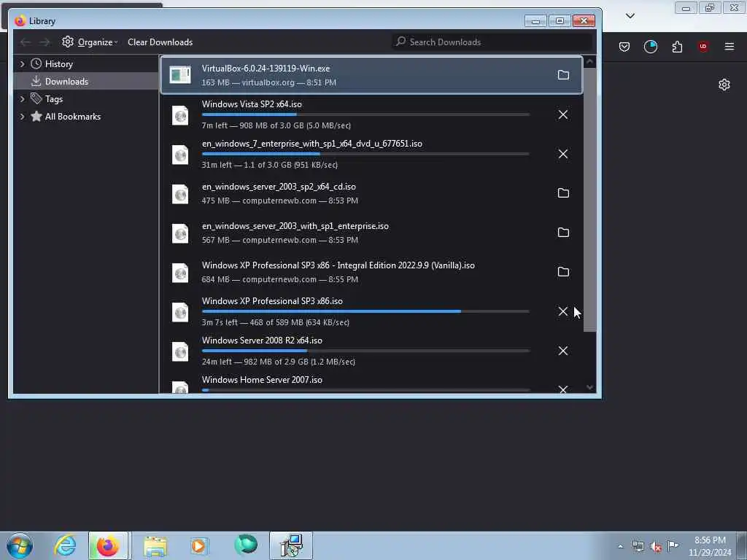This screenshot has height=560, width=747.
Task: Cancel Windows XP Professional SP3 x86.iso download
Action: pyautogui.click(x=563, y=311)
